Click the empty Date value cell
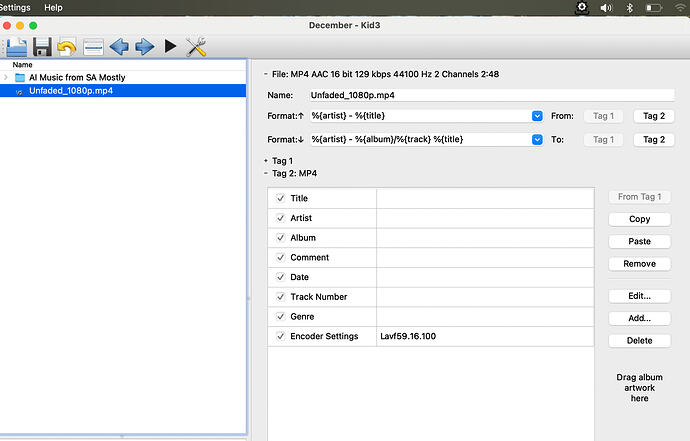The image size is (690, 441). [x=485, y=277]
